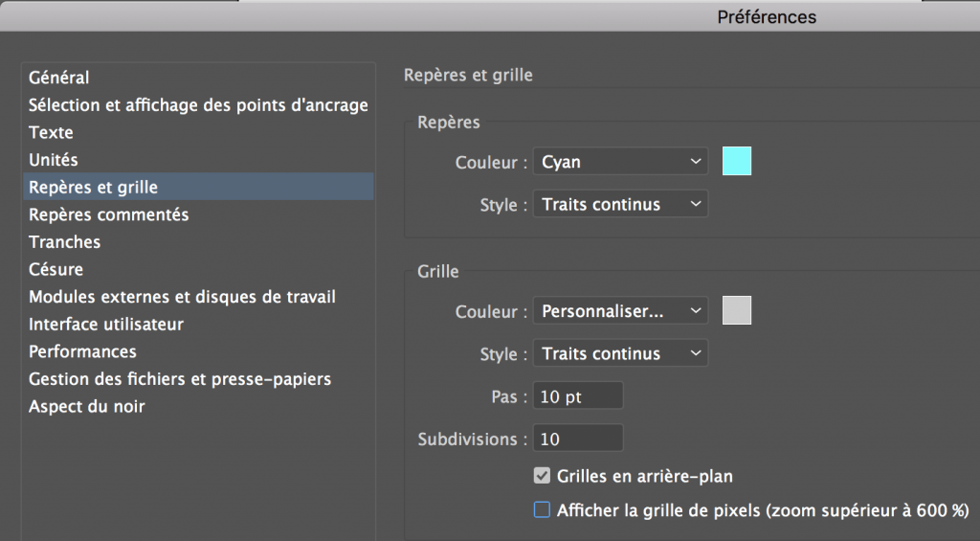Image resolution: width=980 pixels, height=541 pixels.
Task: Select Repères commentés in sidebar
Action: [109, 214]
